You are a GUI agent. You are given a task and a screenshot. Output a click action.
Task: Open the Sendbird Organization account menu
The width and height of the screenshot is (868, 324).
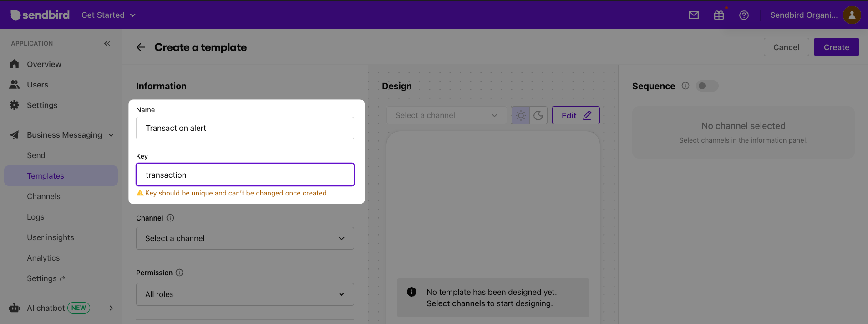[803, 15]
